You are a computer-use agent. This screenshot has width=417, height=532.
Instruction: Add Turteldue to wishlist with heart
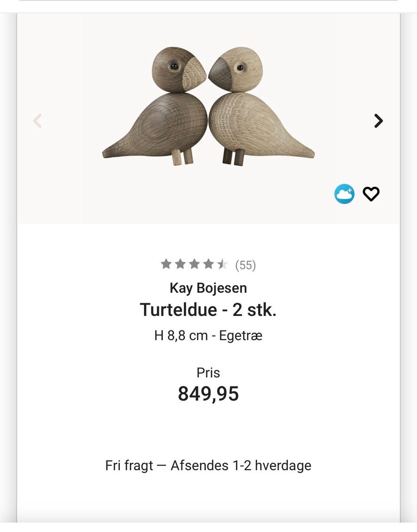tap(371, 194)
